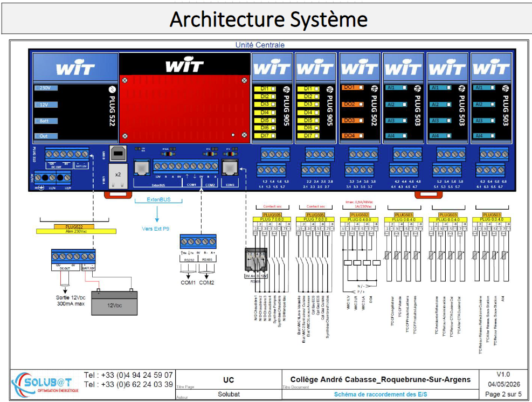
Task: Select the RJ45 RS485 connector drawing
Action: click(256, 260)
